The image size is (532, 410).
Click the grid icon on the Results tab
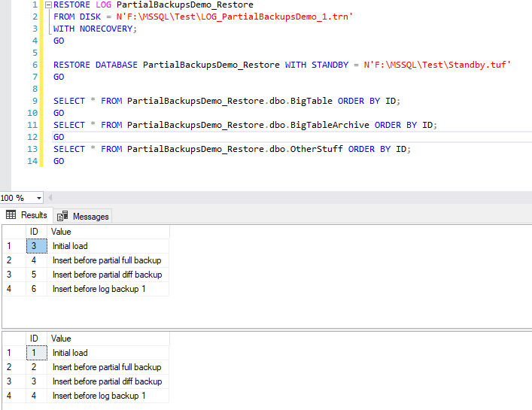pos(11,215)
